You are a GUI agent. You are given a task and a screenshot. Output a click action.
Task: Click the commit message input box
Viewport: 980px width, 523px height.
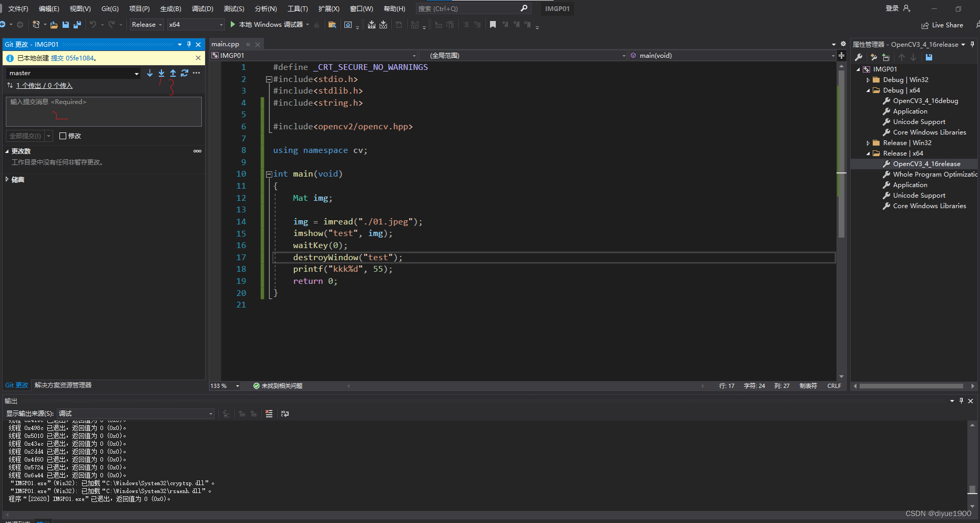click(x=104, y=111)
